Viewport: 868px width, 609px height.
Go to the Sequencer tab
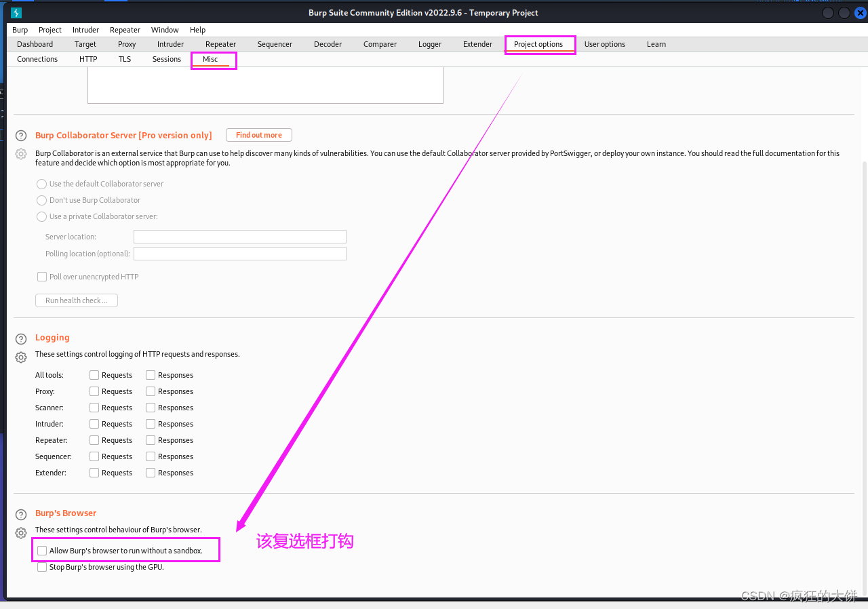(275, 44)
